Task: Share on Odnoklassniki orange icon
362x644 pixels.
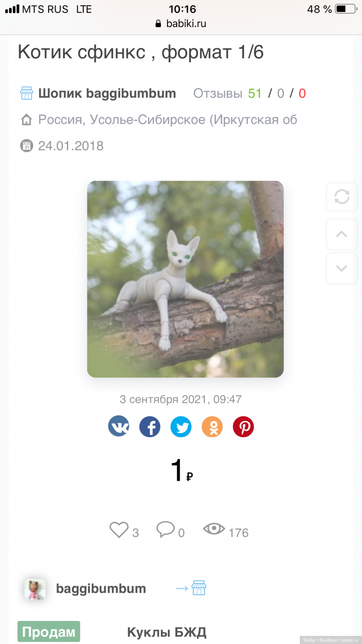Action: pos(212,427)
